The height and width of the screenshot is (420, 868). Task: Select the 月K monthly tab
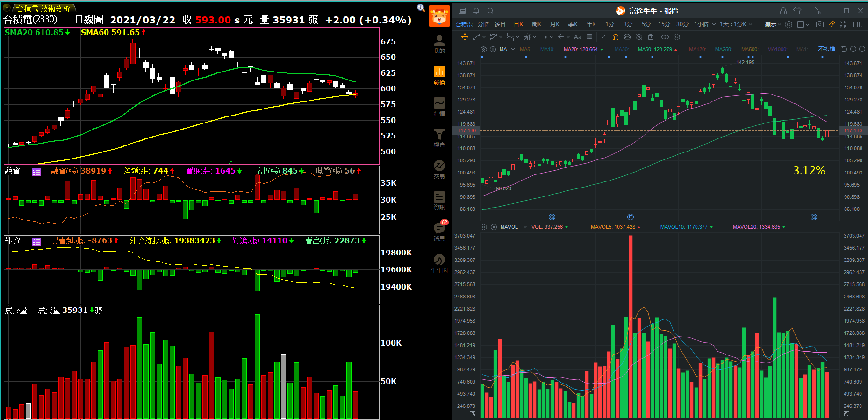coord(555,24)
